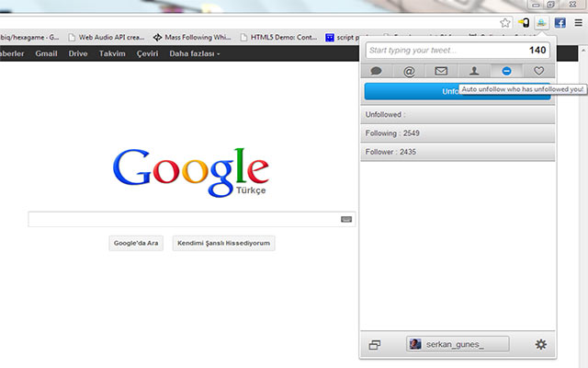
Task: Click the 140 character counter
Action: tap(537, 50)
